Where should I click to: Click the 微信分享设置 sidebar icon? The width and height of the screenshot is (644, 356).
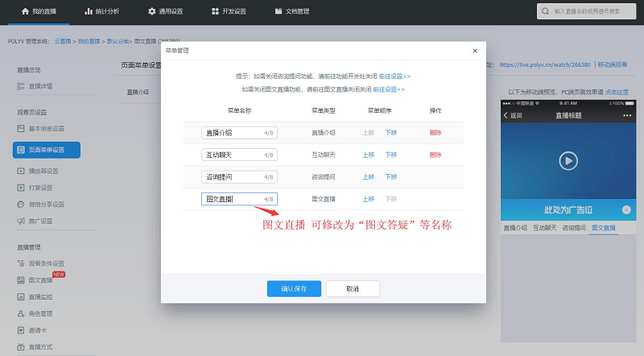tap(21, 204)
